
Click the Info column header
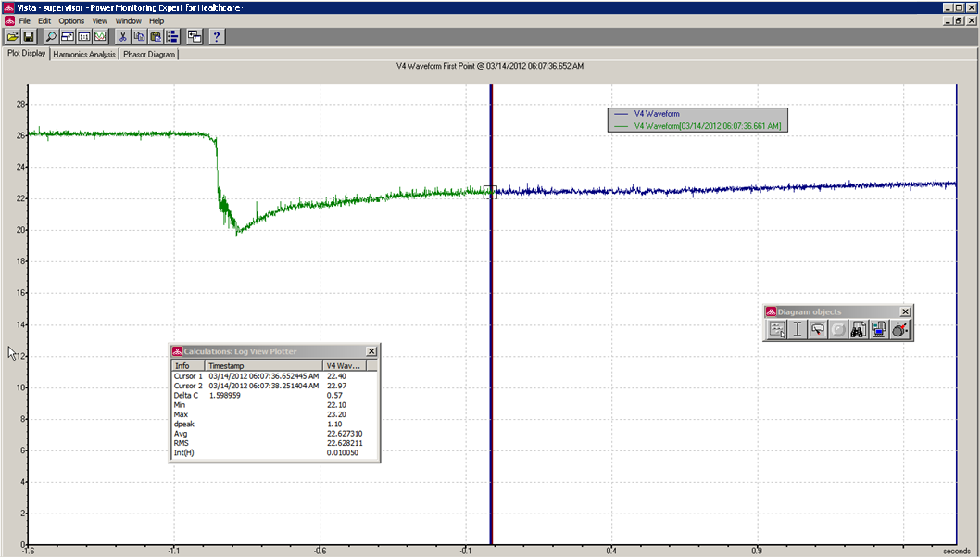[x=188, y=365]
